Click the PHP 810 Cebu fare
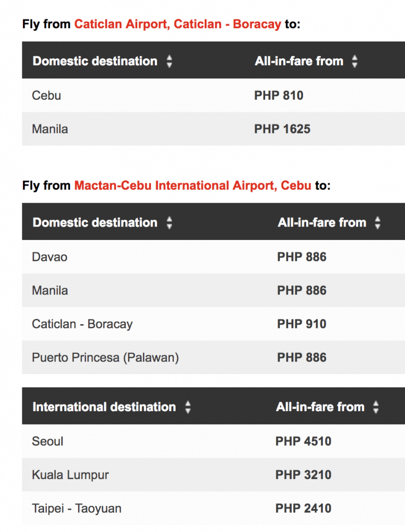This screenshot has width=405, height=532. pyautogui.click(x=279, y=96)
